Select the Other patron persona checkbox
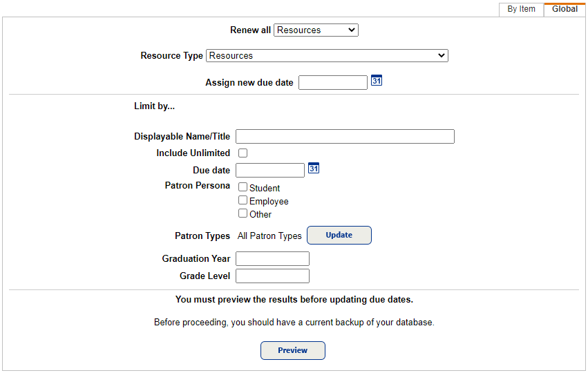This screenshot has height=373, width=588. 243,213
